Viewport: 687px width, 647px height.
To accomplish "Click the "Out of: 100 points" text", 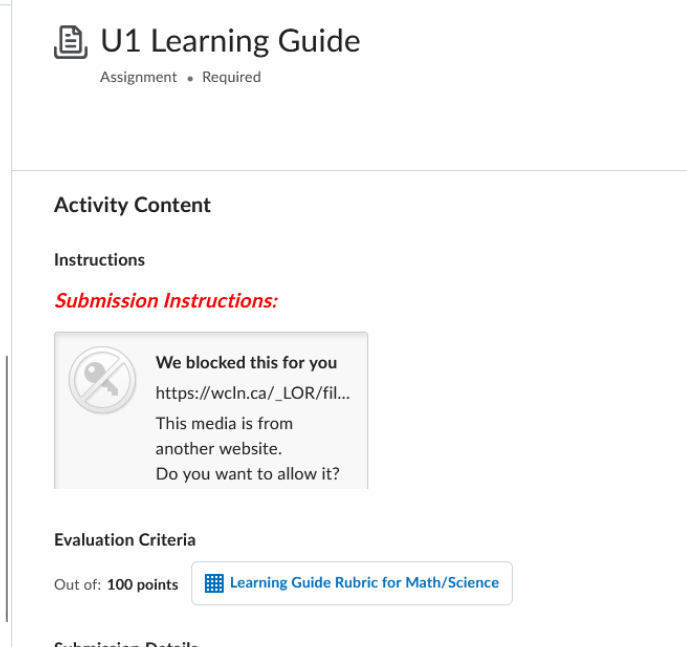I will (116, 585).
